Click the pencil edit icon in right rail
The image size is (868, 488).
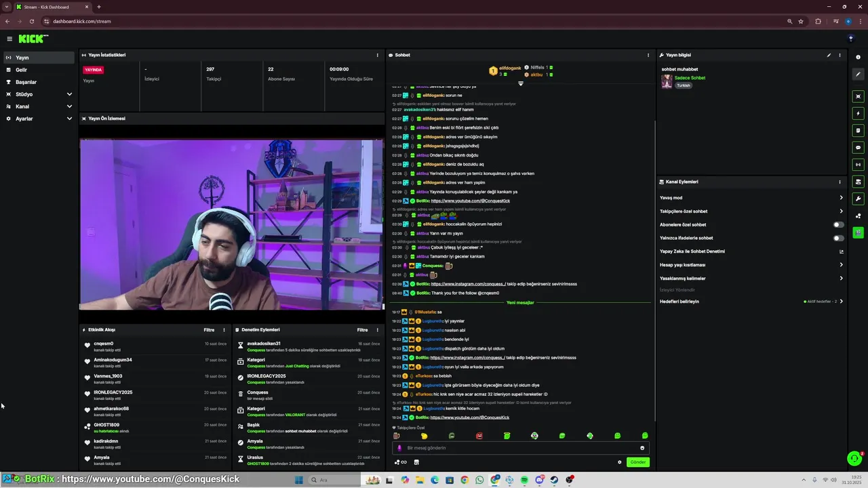[859, 74]
